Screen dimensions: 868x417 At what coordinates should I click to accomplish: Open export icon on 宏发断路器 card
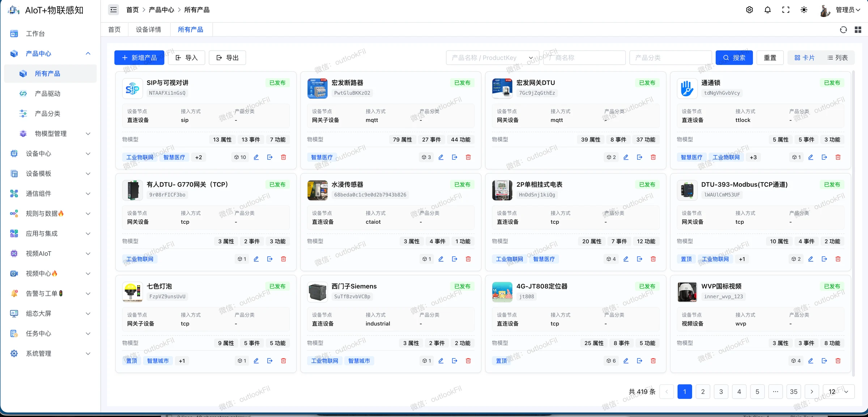point(455,157)
